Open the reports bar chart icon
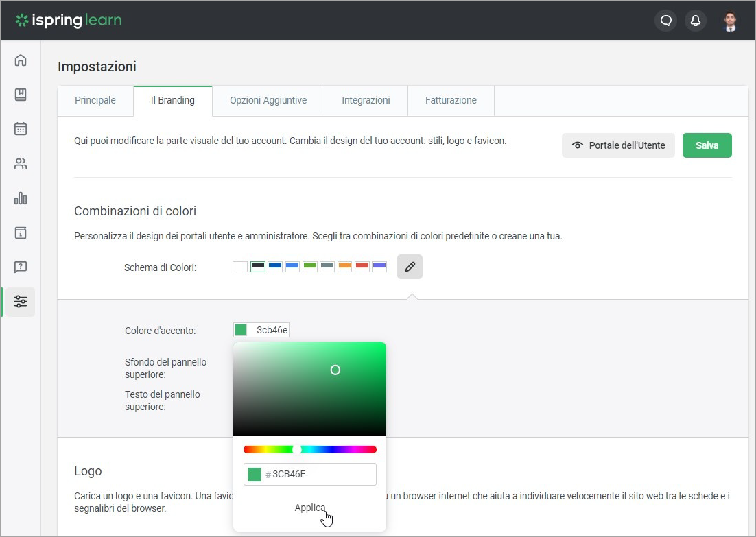Viewport: 756px width, 537px height. [21, 198]
